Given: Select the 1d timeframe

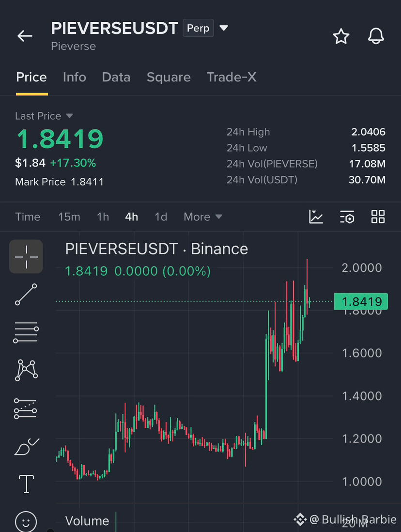Looking at the screenshot, I should pos(161,217).
